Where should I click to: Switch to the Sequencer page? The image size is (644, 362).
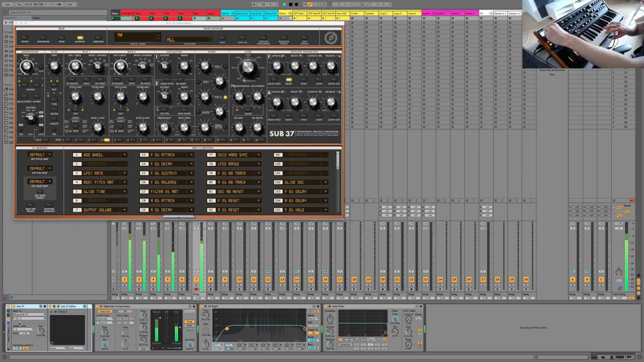pyautogui.click(x=43, y=38)
